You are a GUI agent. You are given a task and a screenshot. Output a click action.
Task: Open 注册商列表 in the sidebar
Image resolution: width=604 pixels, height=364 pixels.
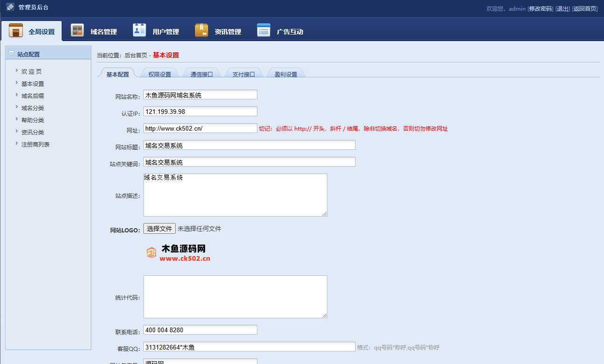click(x=36, y=144)
